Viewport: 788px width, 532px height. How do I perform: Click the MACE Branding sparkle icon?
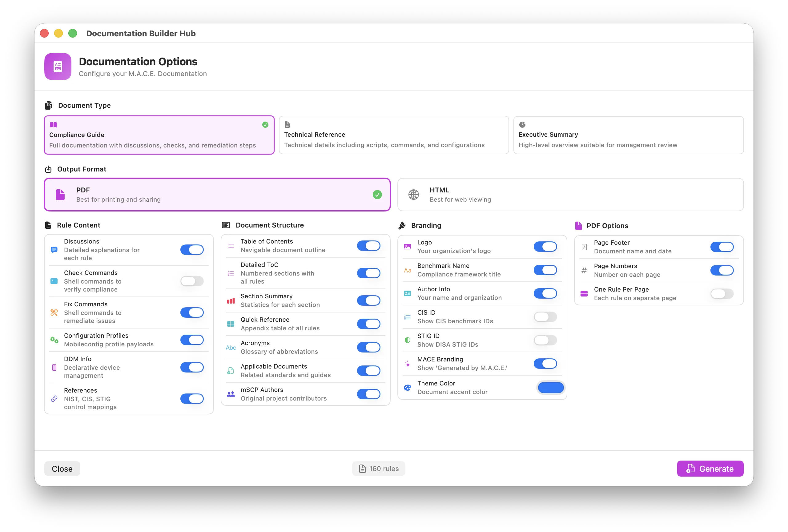point(407,364)
